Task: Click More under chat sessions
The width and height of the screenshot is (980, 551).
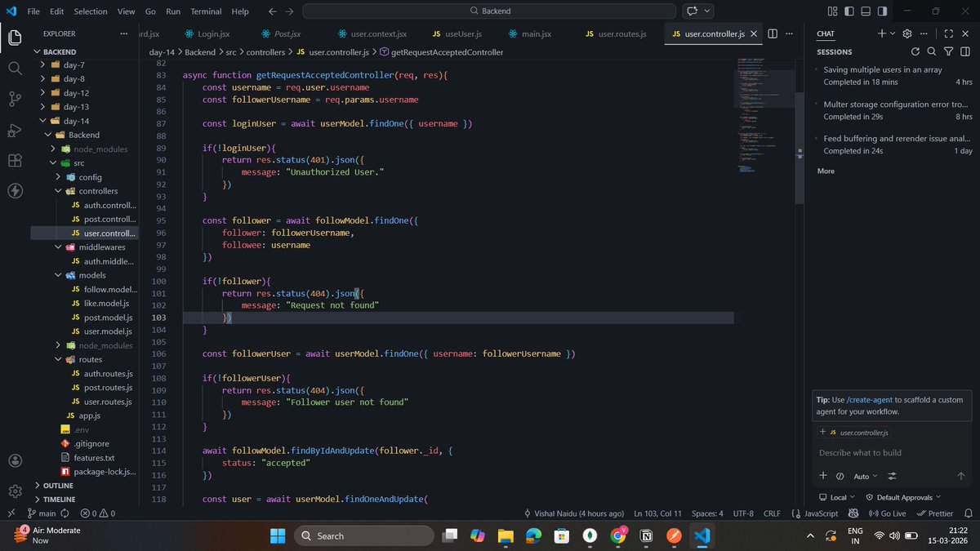Action: (x=826, y=171)
